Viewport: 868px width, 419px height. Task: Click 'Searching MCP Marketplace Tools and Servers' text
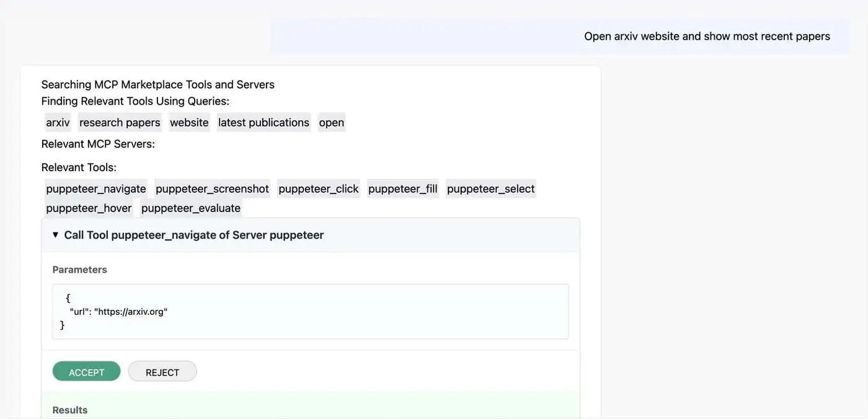158,85
